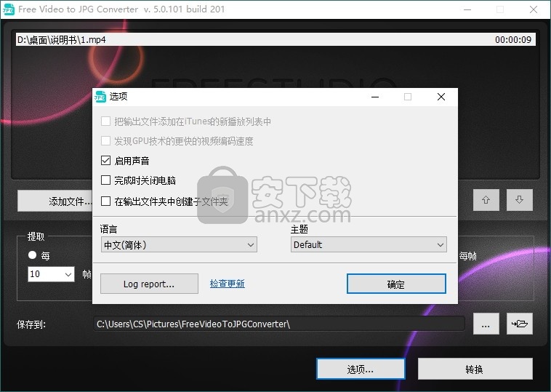Click the 00:00:09 duration text

point(513,40)
